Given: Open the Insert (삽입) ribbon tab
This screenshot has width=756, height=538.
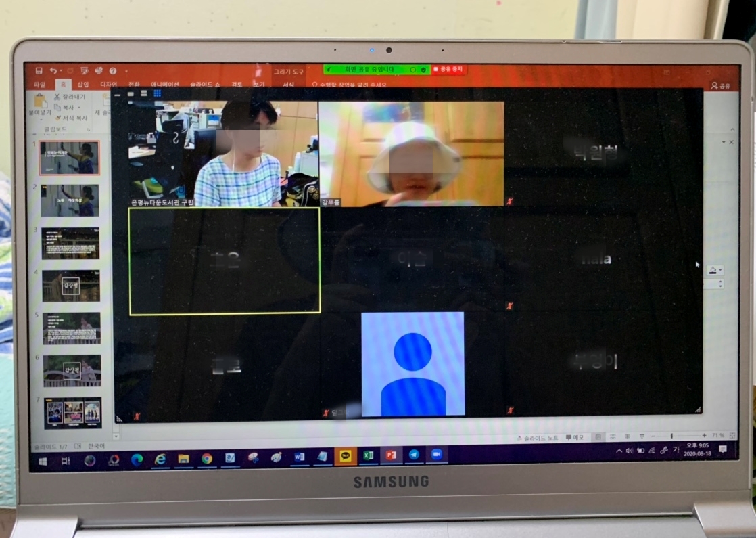Looking at the screenshot, I should click(82, 85).
